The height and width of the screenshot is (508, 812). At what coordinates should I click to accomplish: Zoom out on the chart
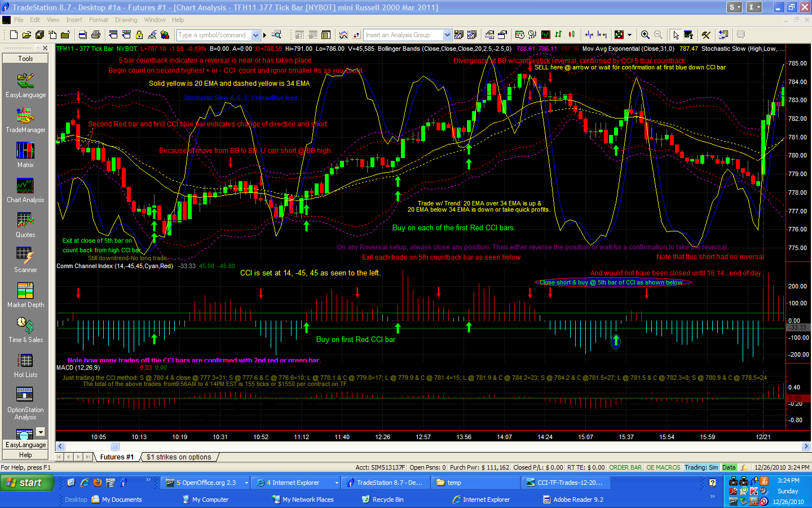[x=658, y=35]
